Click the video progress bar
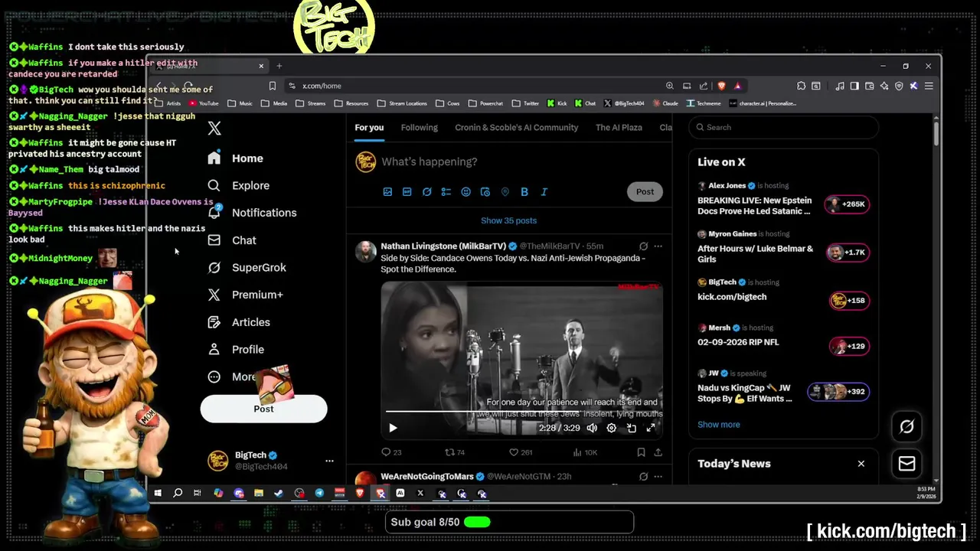Screen dimensions: 980x551 522,412
